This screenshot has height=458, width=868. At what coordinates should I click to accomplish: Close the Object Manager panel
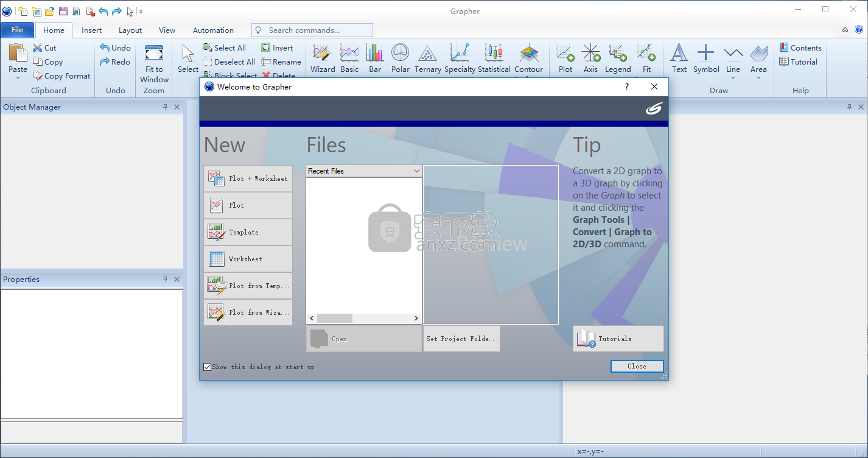tap(177, 107)
